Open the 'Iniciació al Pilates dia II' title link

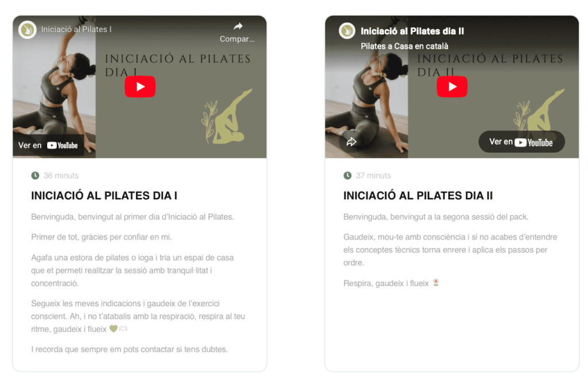click(x=412, y=31)
